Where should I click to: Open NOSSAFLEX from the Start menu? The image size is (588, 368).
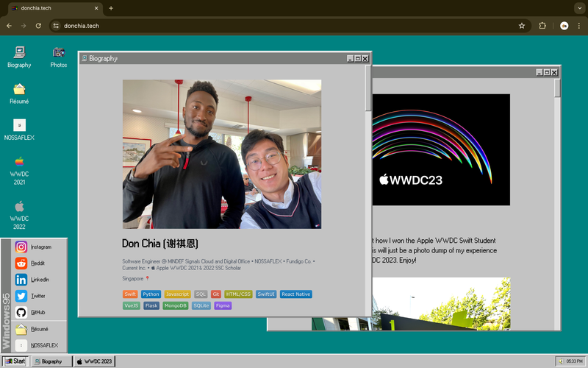tap(39, 345)
